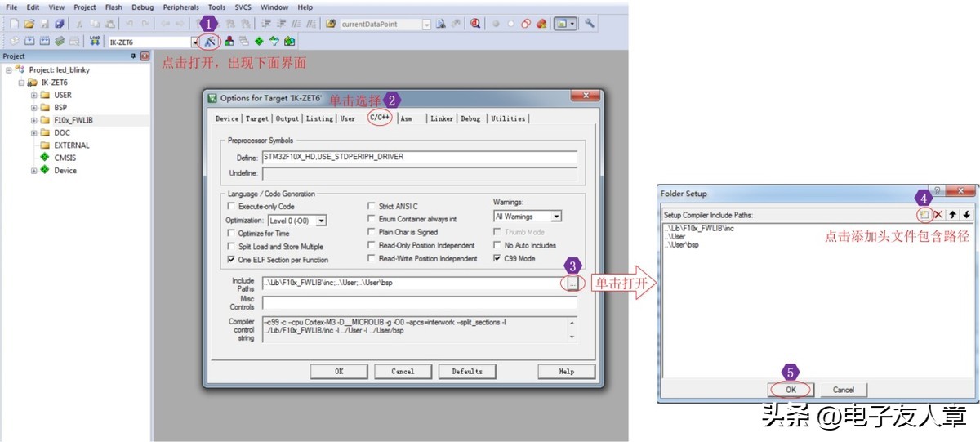Screen dimensions: 980x442
Task: Enable Execute-only Code checkbox
Action: click(x=231, y=207)
